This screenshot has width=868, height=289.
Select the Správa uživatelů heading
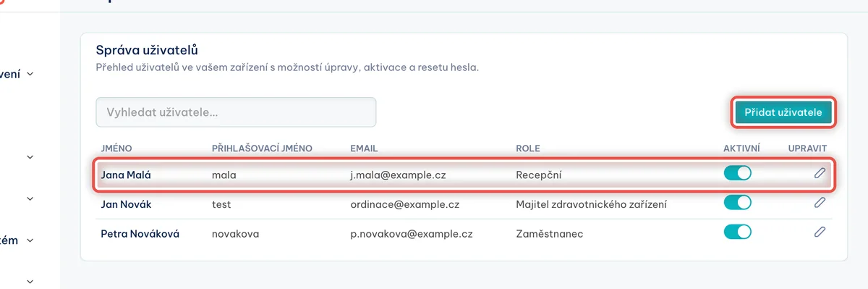147,50
